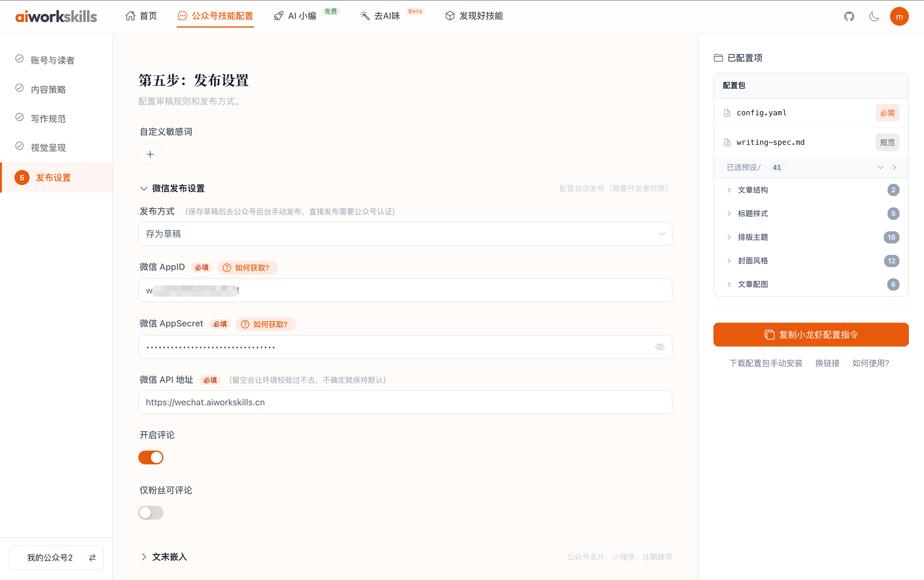The image size is (924, 580).
Task: Focus the 微信 API 地址 input field
Action: click(405, 402)
